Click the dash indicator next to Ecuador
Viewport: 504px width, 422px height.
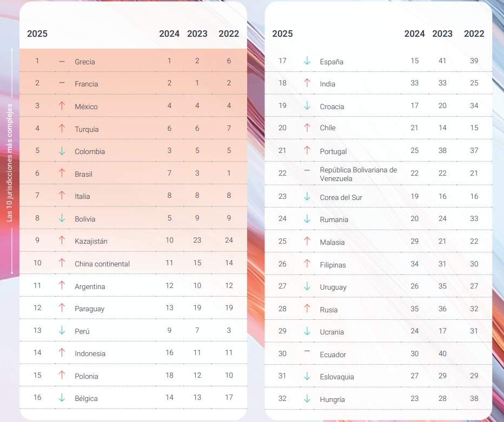(x=307, y=351)
